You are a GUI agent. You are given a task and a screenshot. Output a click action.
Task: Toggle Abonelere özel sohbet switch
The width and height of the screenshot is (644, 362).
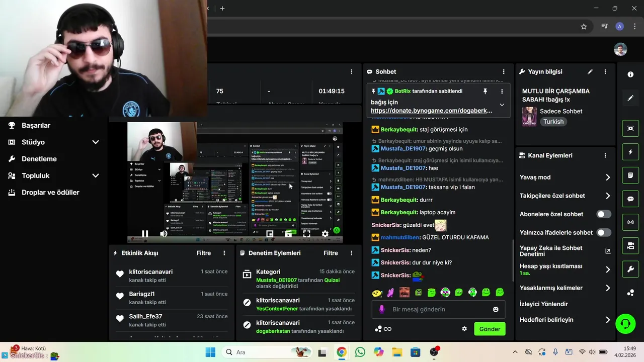click(x=604, y=214)
